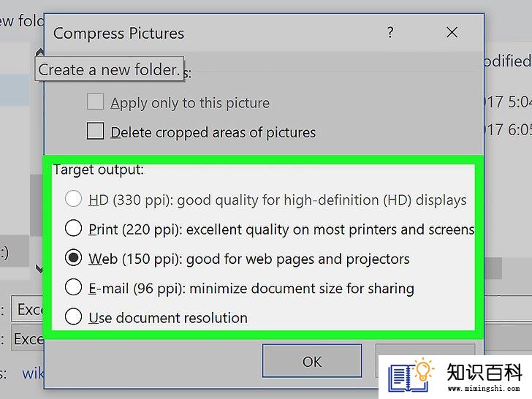
Task: Click the New folder button behind dialog
Action: click(x=22, y=21)
